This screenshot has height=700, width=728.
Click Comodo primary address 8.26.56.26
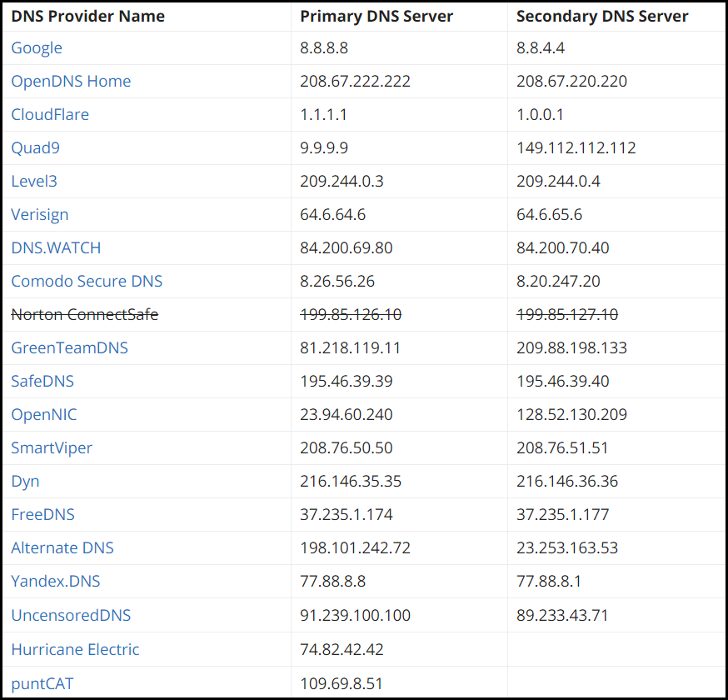pos(337,282)
